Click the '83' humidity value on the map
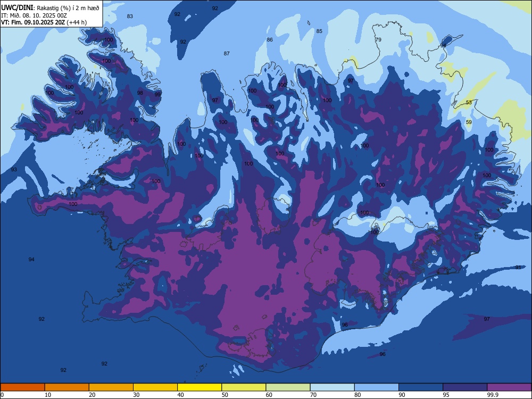 click(x=130, y=16)
